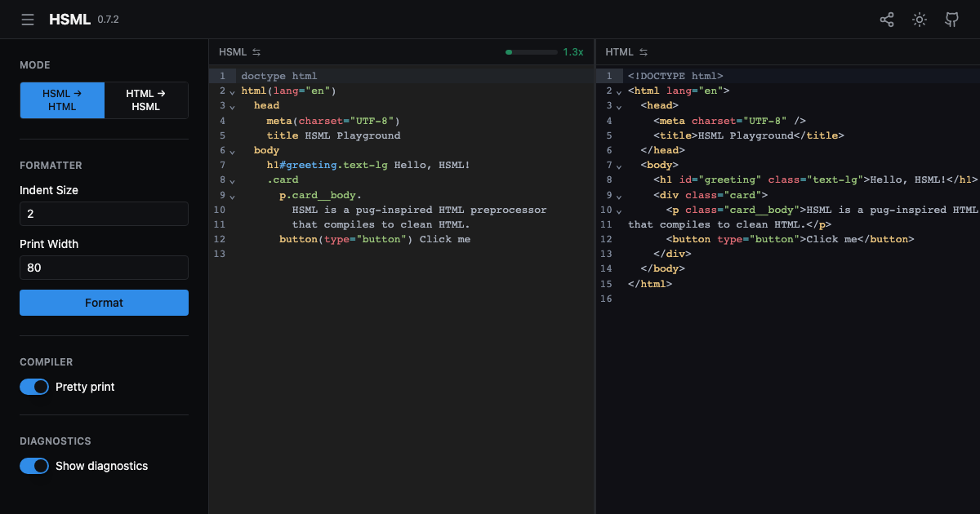Click swap icon next to HTML panel title
The width and height of the screenshot is (980, 514).
tap(644, 52)
